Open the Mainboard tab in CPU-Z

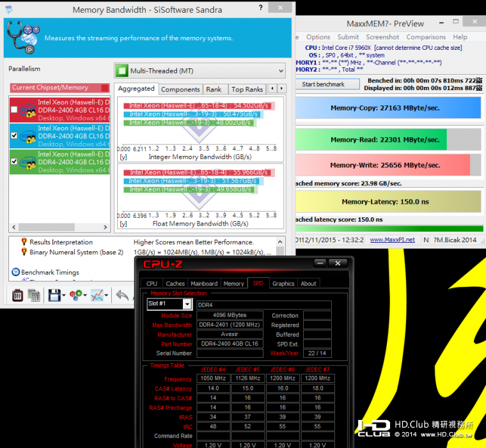pyautogui.click(x=204, y=284)
